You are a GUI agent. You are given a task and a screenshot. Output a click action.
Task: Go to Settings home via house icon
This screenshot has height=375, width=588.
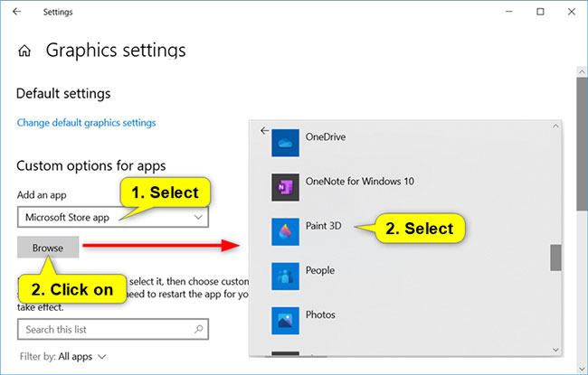tap(24, 51)
